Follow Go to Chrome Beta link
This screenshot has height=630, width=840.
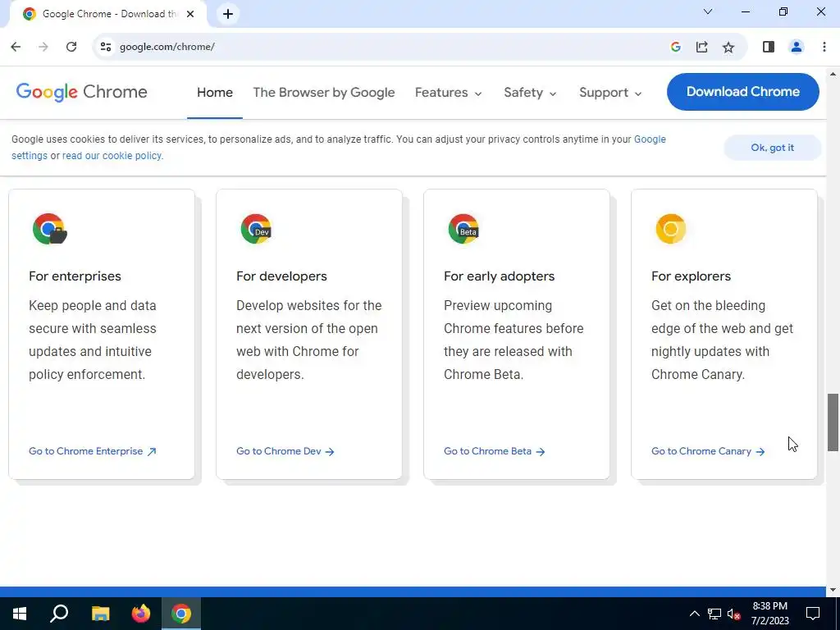(x=494, y=451)
